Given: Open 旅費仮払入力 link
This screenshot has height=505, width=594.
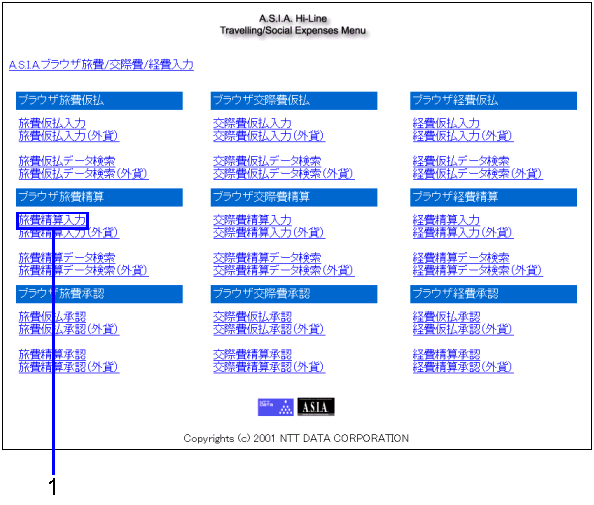Looking at the screenshot, I should click(52, 123).
